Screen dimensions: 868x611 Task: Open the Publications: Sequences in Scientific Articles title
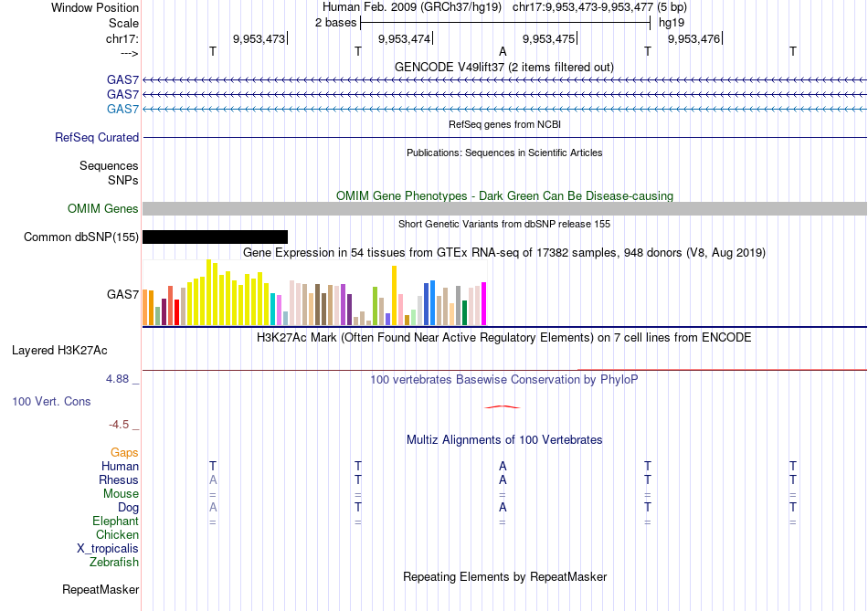[504, 153]
